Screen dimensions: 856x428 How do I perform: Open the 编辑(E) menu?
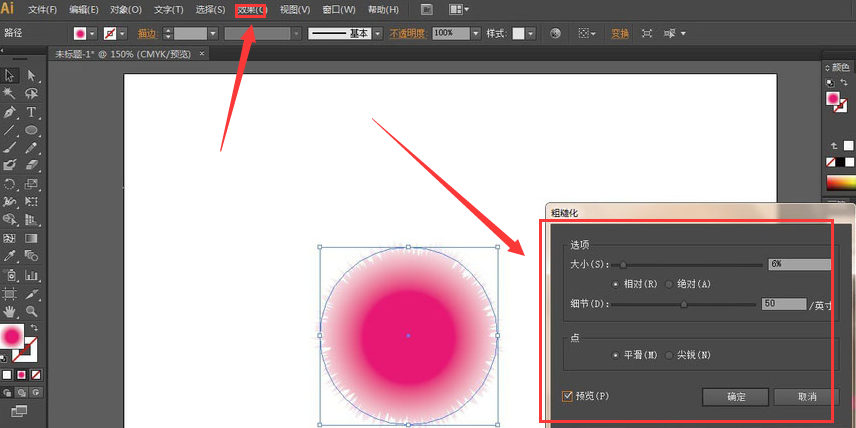pyautogui.click(x=84, y=10)
